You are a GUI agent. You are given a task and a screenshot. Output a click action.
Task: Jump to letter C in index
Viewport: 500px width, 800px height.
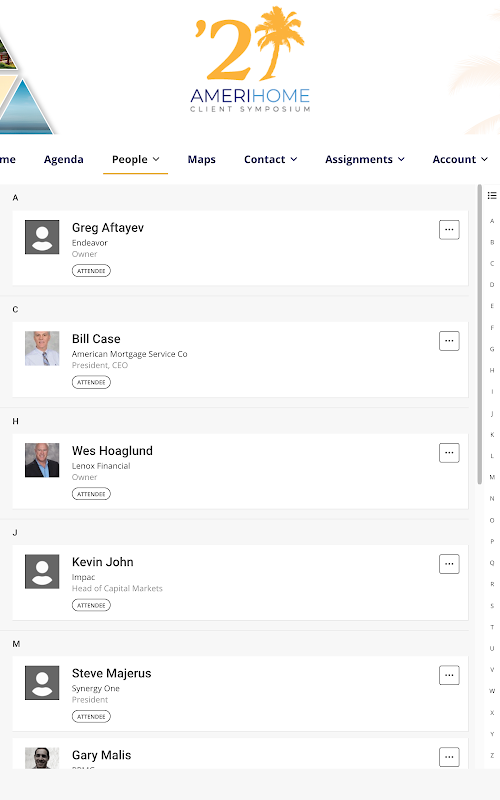[492, 264]
